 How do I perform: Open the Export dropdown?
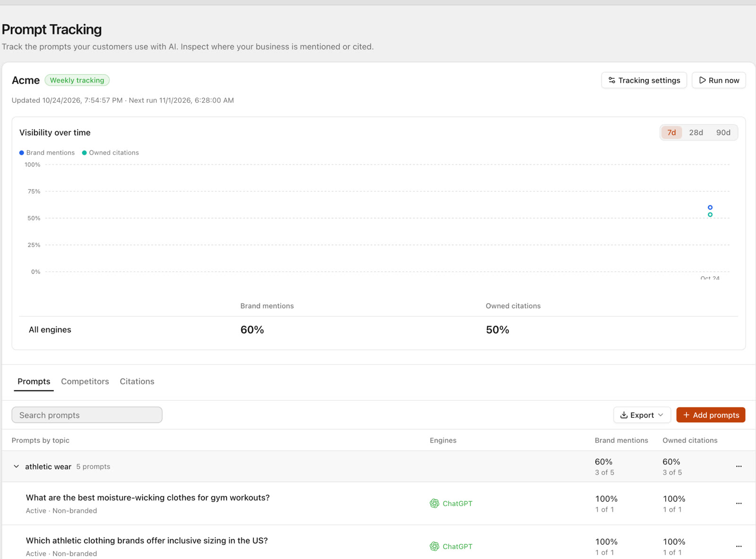tap(642, 415)
